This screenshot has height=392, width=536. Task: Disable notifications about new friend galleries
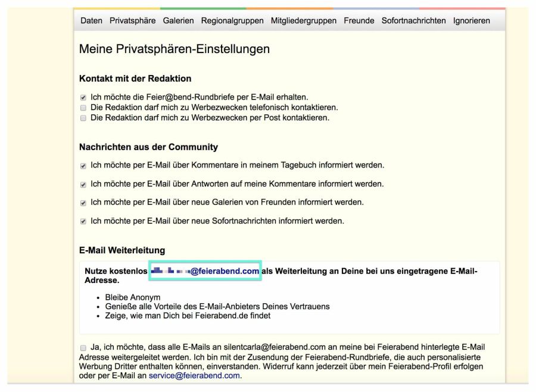click(82, 203)
